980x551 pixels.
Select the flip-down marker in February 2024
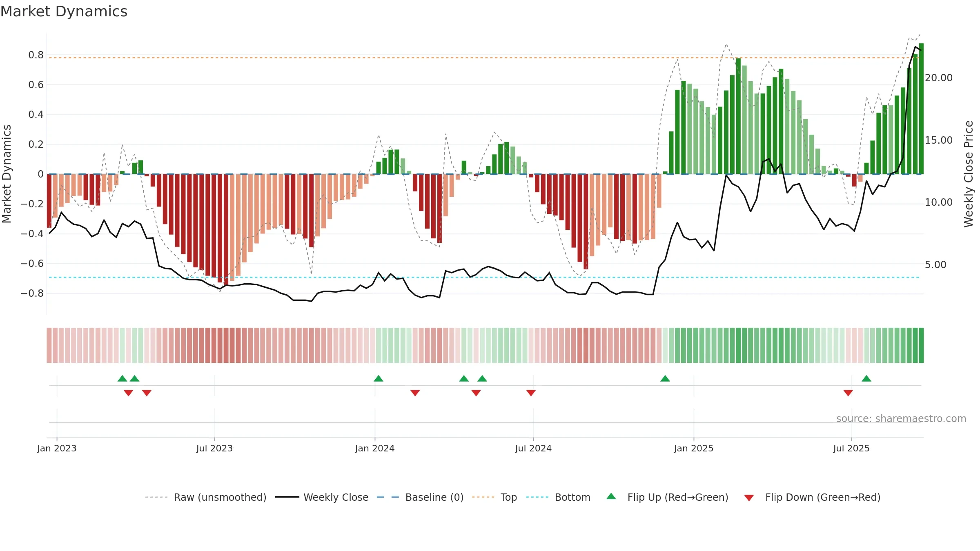coord(415,393)
